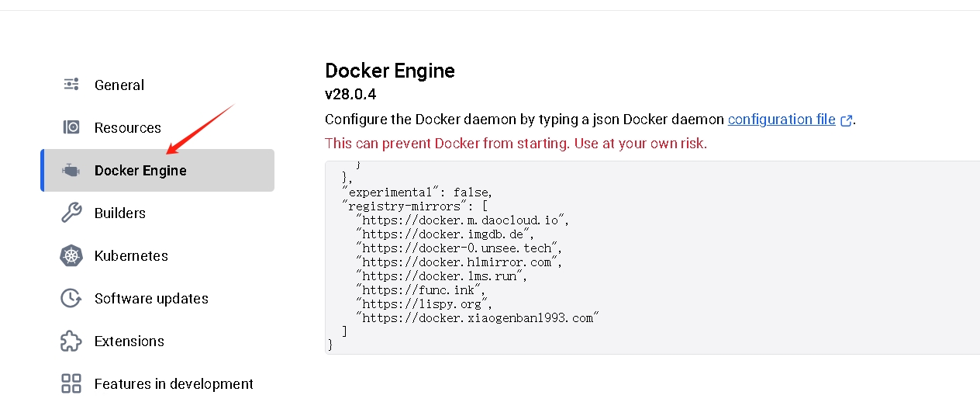Screen dimensions: 980x409
Task: Open Features in development
Action: pos(157,383)
